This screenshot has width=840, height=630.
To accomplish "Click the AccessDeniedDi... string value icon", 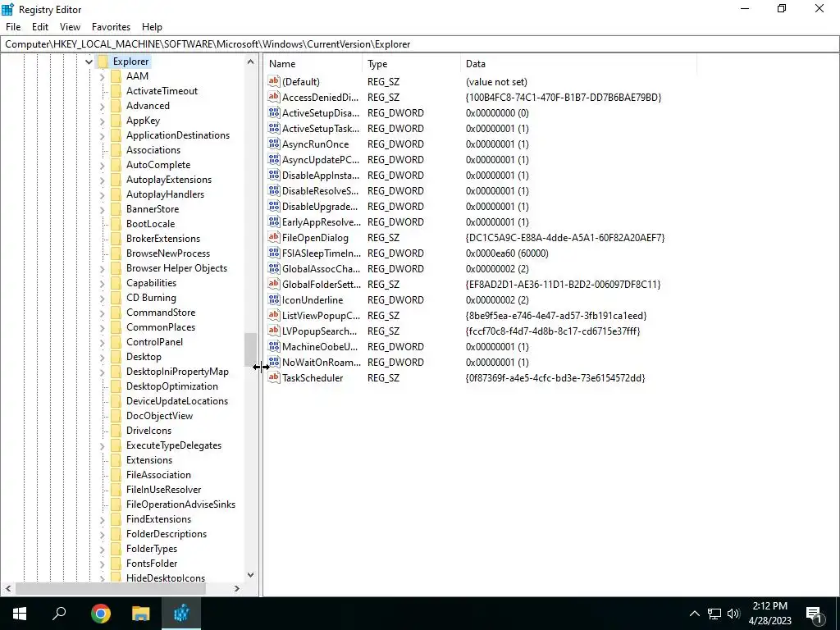I will (274, 97).
